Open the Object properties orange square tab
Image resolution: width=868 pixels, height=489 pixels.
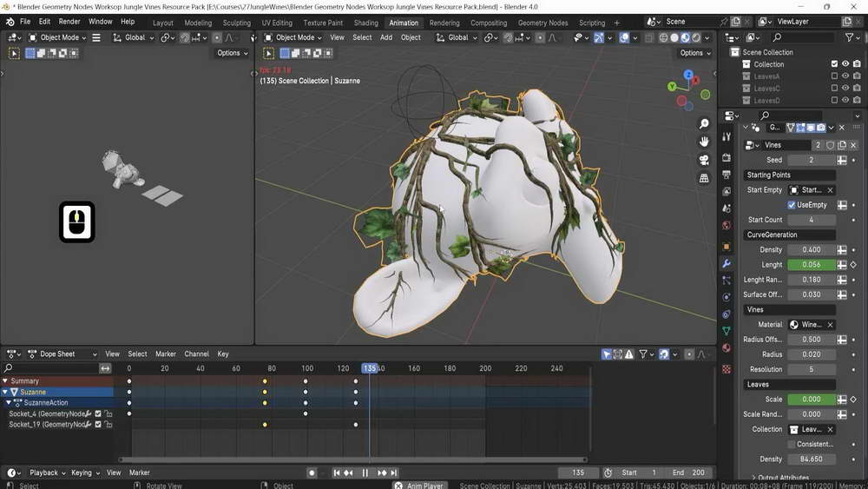tap(727, 247)
